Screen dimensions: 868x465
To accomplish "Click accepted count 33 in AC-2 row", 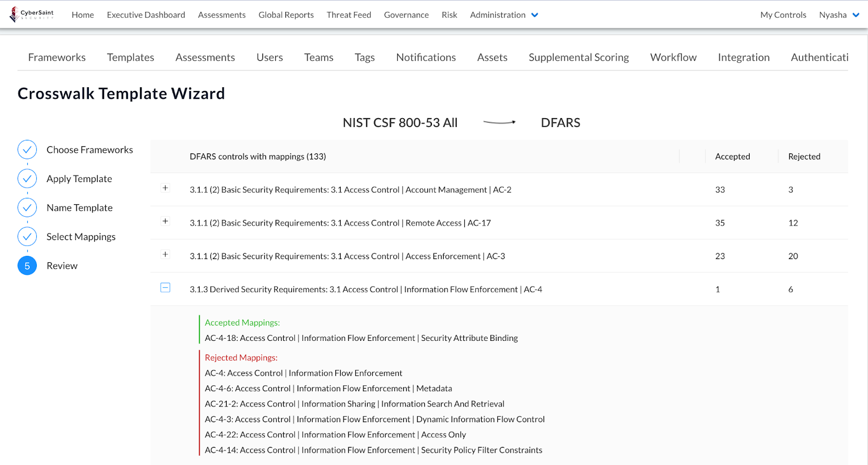I will point(720,190).
